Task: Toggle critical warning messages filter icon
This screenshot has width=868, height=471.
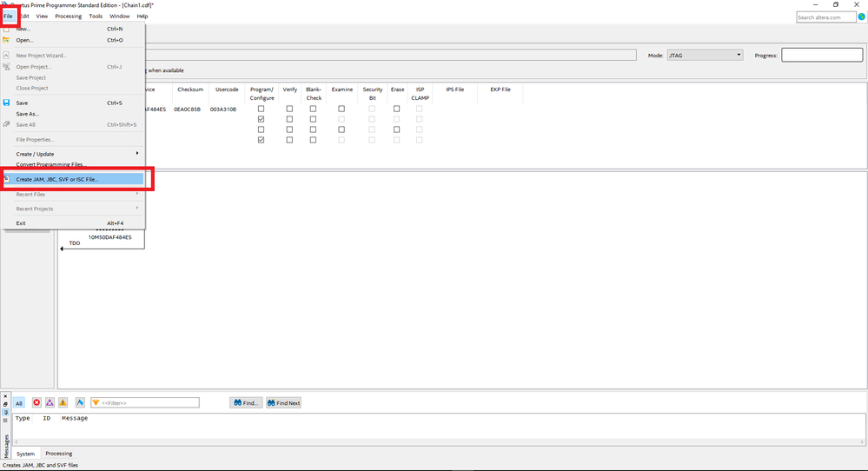Action: tap(50, 403)
